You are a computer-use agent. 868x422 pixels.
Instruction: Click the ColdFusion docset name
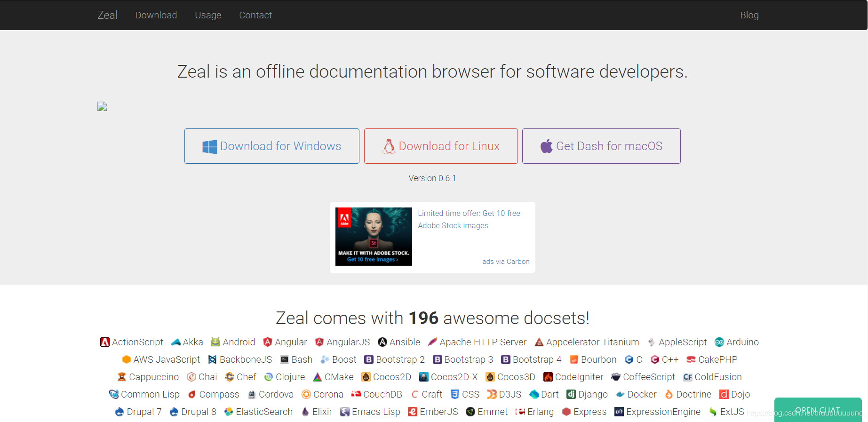[718, 377]
